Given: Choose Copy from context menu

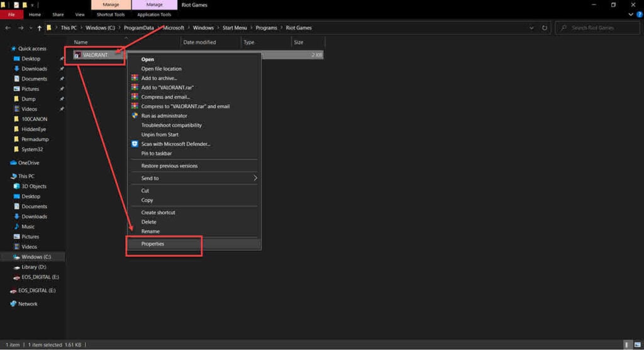Looking at the screenshot, I should tap(147, 200).
